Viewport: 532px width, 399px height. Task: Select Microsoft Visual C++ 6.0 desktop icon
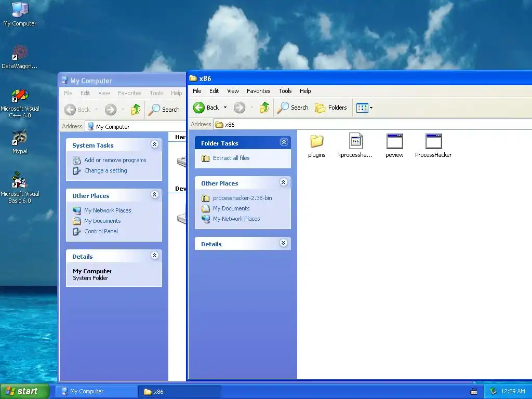(x=20, y=104)
